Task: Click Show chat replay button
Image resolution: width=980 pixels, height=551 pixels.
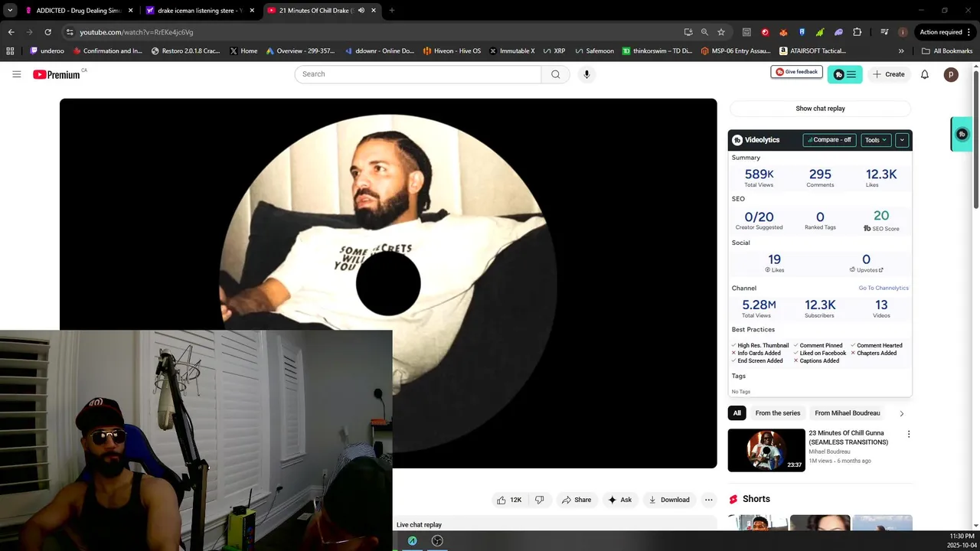Action: (820, 109)
